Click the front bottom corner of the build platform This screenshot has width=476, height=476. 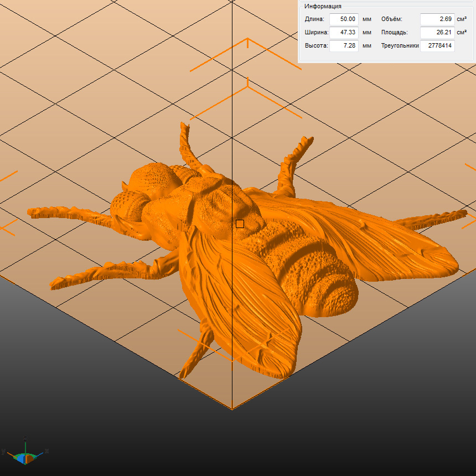tap(232, 408)
